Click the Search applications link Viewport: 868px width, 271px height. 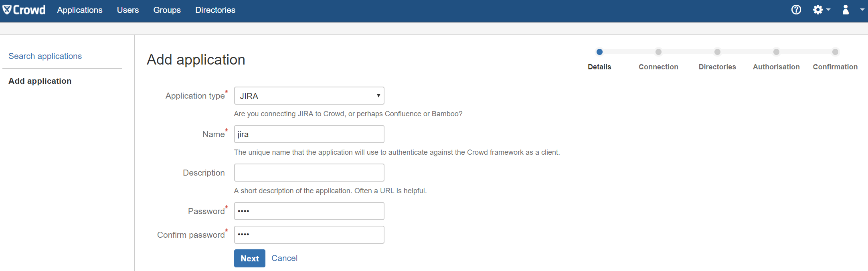pos(45,56)
